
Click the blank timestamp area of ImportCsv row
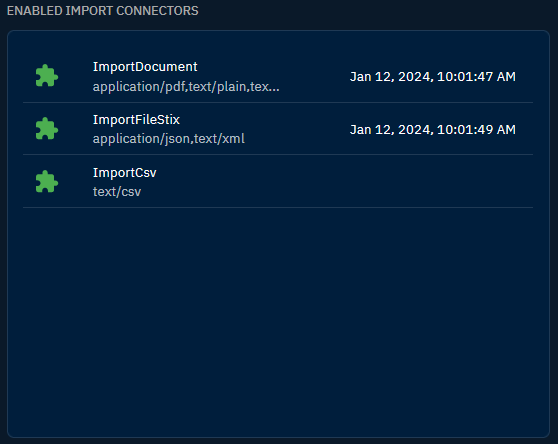tap(432, 182)
